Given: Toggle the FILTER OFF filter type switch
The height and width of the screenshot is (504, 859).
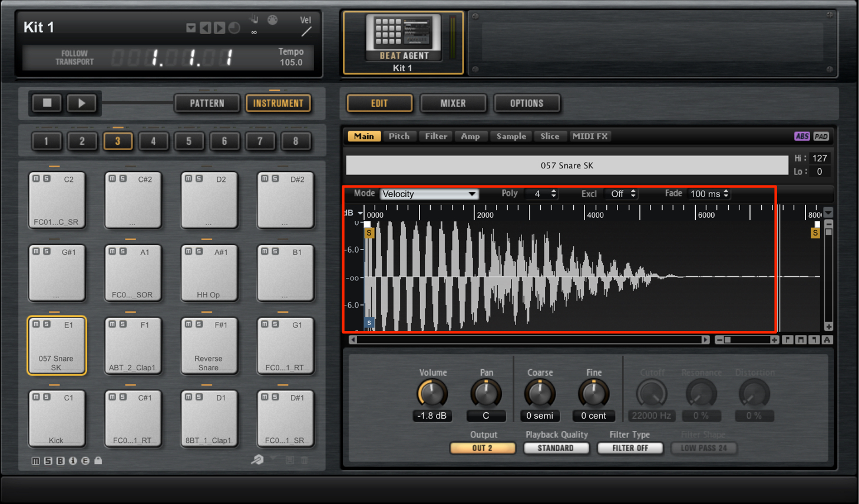Looking at the screenshot, I should coord(630,448).
